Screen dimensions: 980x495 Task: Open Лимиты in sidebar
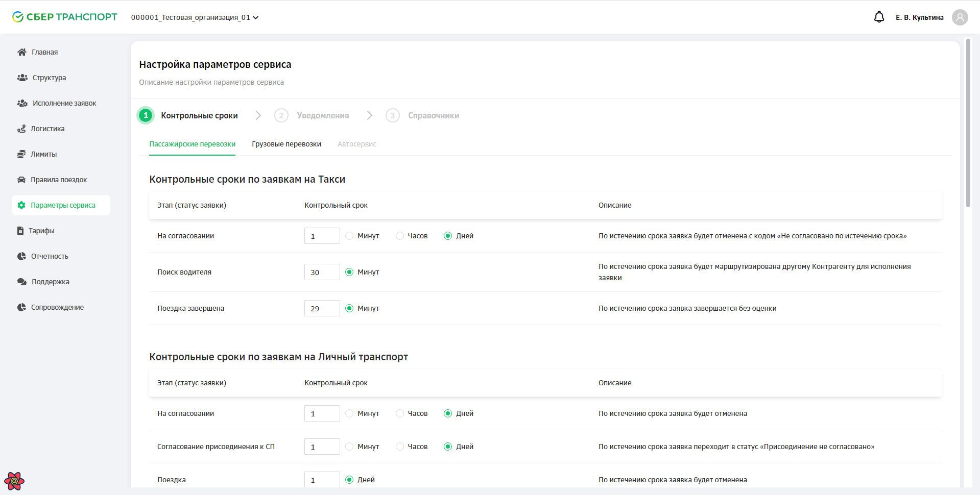[43, 154]
